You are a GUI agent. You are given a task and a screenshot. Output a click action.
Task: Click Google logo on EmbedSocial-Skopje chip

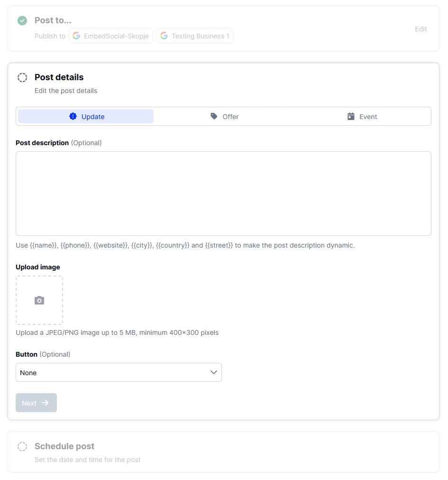click(76, 36)
